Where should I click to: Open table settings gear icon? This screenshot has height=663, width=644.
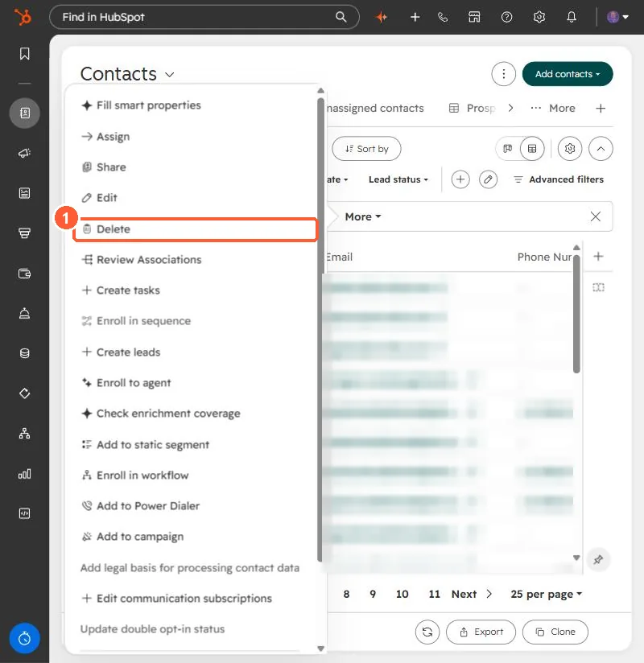click(569, 148)
